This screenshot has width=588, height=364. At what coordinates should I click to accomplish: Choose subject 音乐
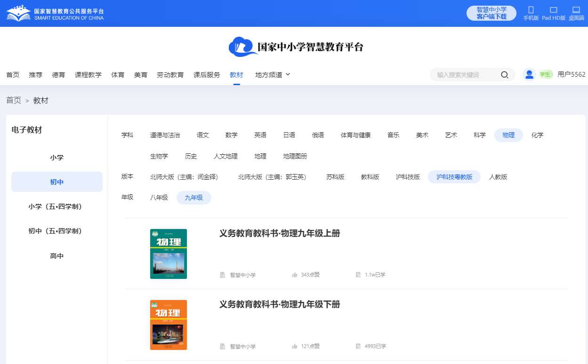click(x=394, y=135)
